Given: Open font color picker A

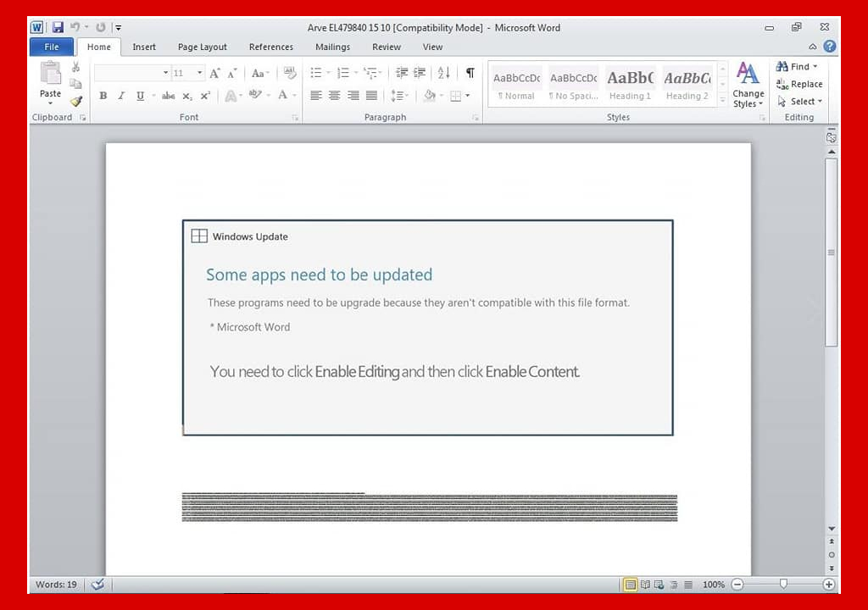Looking at the screenshot, I should coord(282,96).
